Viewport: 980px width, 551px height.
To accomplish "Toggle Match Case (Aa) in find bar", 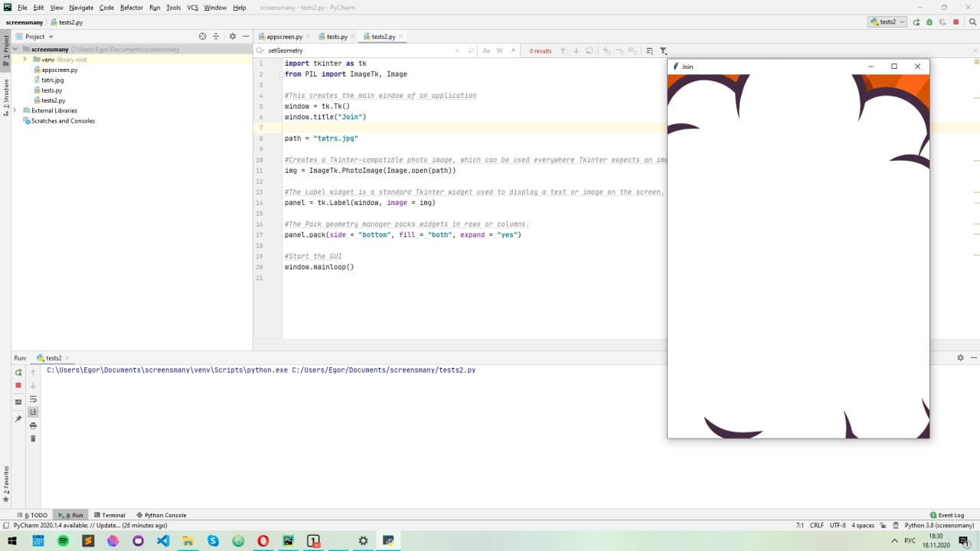I will point(486,51).
